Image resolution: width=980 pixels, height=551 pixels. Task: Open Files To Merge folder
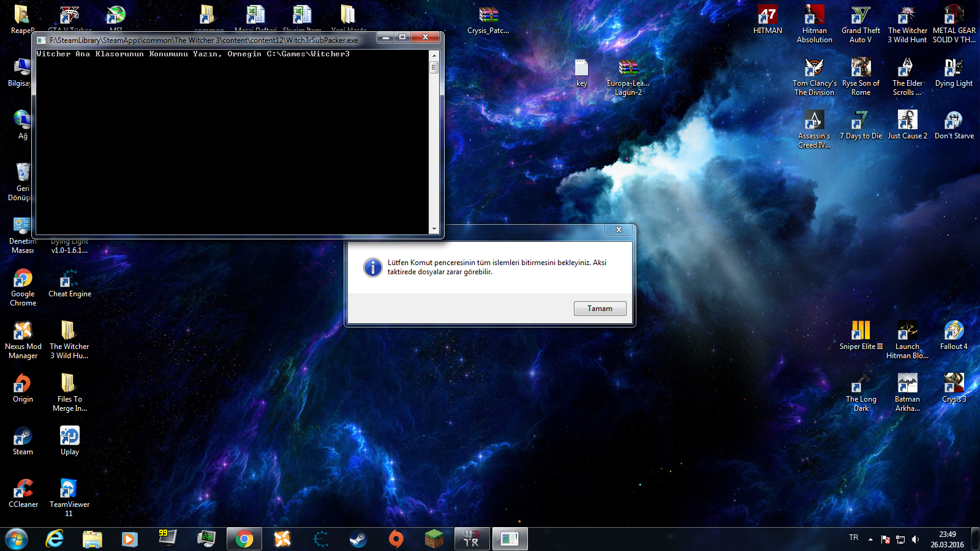69,392
